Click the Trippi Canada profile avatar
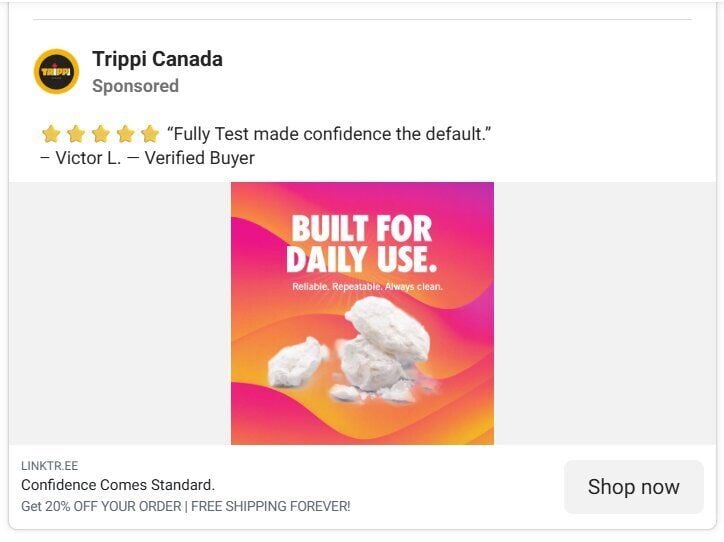The image size is (724, 542). [56, 72]
